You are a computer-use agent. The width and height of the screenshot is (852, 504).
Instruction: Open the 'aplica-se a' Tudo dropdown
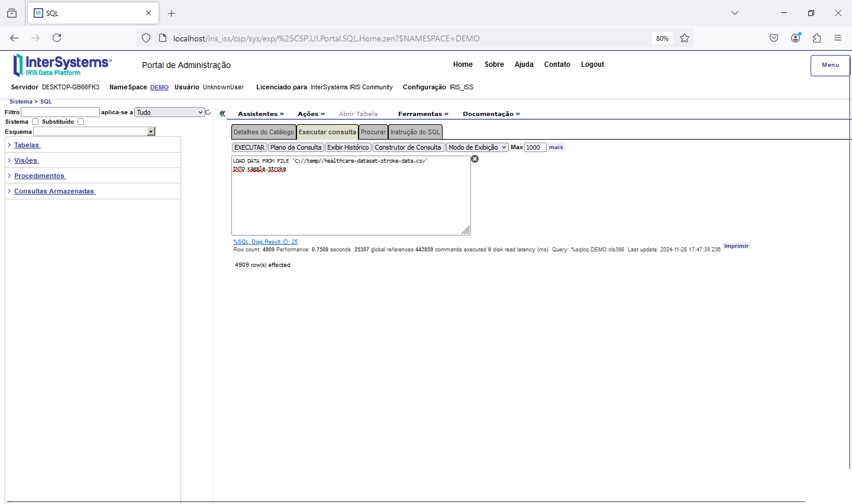[x=170, y=112]
